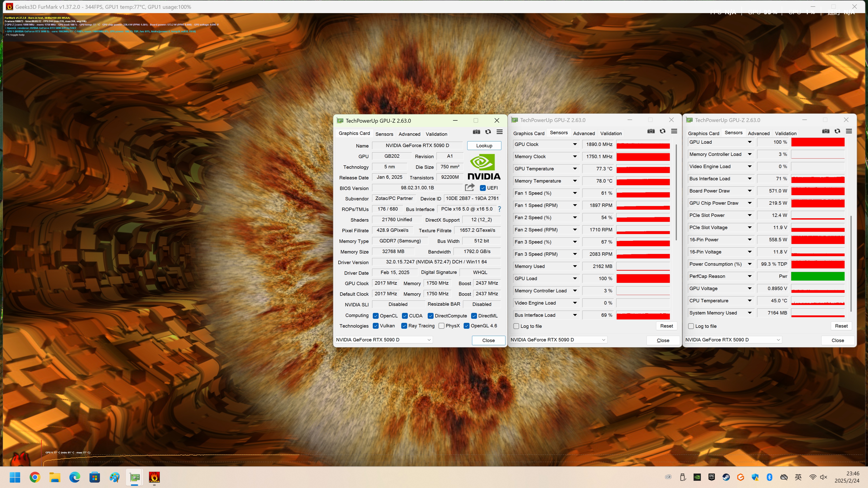Click the Bluetooth tray icon
This screenshot has height=488, width=868.
click(x=770, y=477)
